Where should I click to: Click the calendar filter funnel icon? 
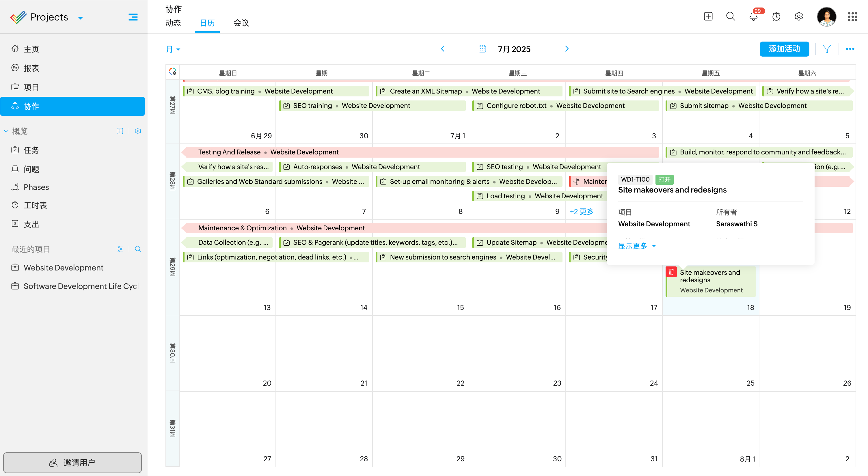(x=826, y=49)
